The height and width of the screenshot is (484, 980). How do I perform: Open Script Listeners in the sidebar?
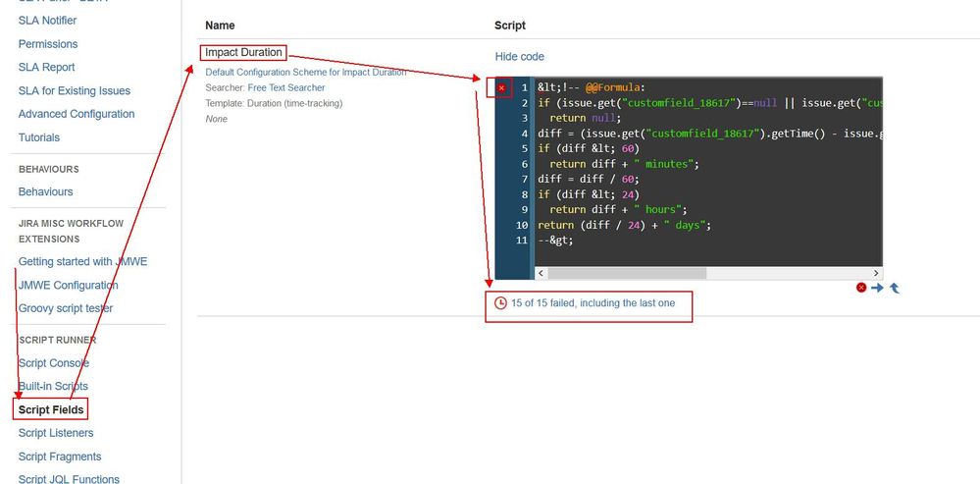[x=56, y=433]
